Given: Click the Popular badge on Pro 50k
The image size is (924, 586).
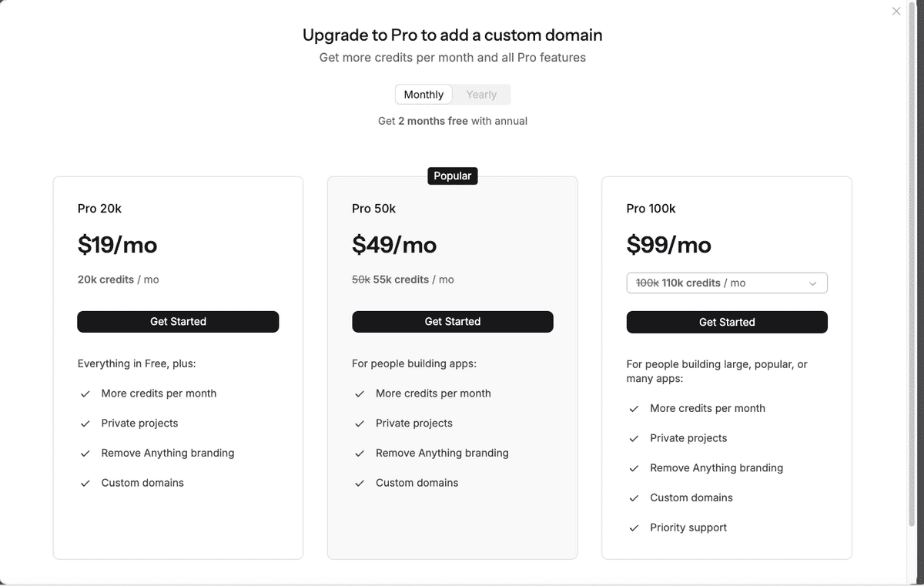Looking at the screenshot, I should point(452,176).
